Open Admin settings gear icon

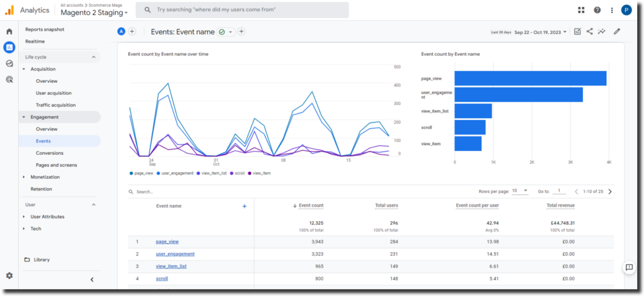point(9,275)
